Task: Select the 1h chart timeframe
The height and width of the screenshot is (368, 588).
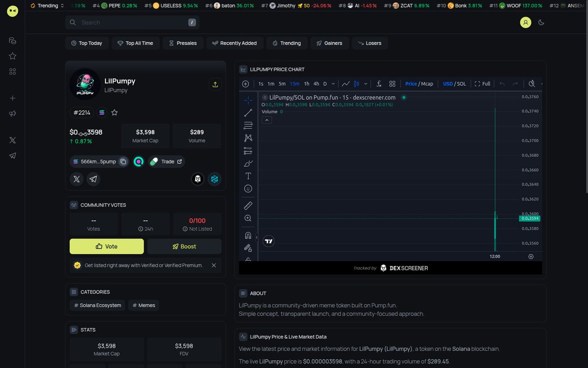Action: pyautogui.click(x=307, y=84)
